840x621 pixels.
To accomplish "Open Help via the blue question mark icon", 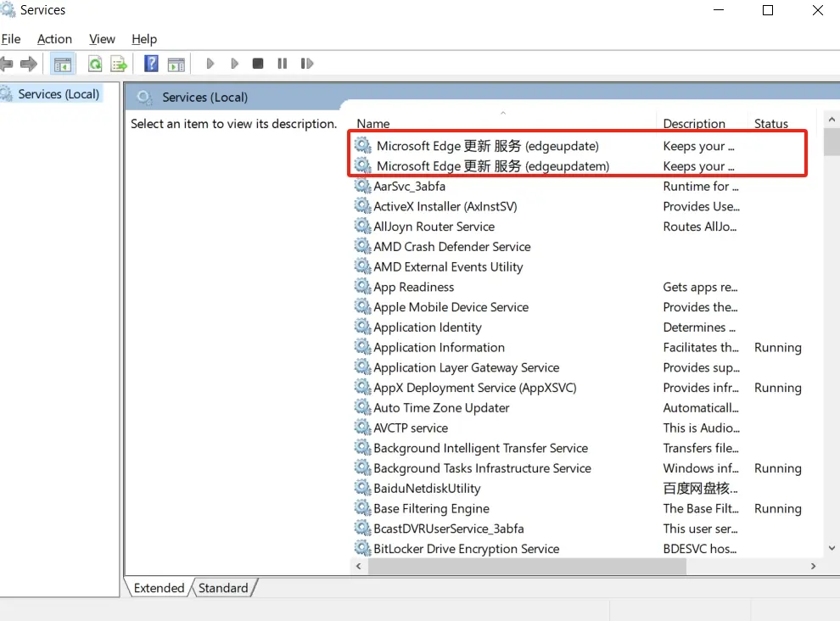I will click(151, 64).
